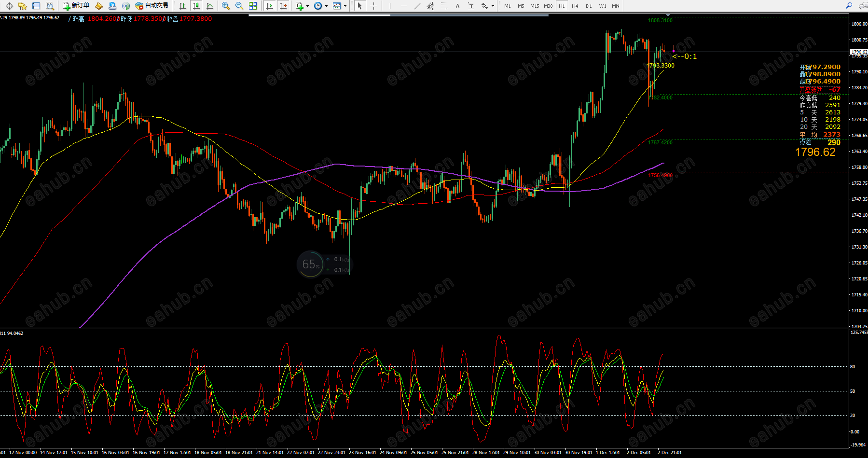Screen dimensions: 868x459
Task: Expand the indicators list dropdown arrow
Action: tap(307, 6)
